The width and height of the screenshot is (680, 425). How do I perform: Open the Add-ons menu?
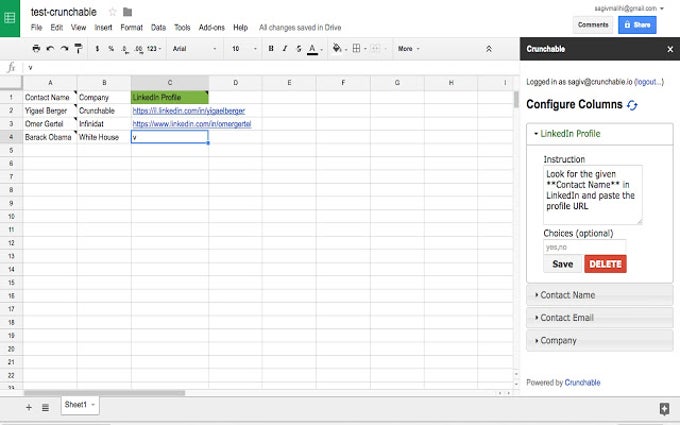coord(212,27)
